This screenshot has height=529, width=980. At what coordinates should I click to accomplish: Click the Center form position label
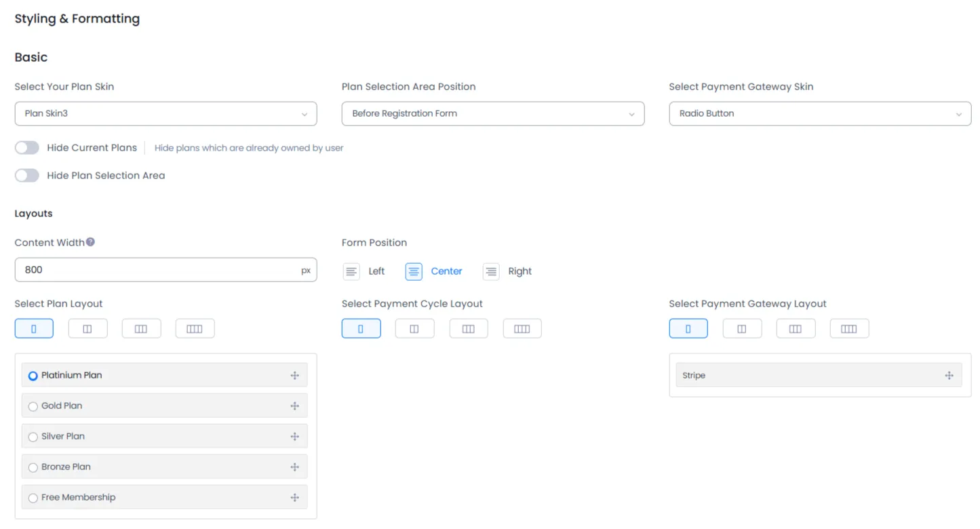pyautogui.click(x=446, y=271)
